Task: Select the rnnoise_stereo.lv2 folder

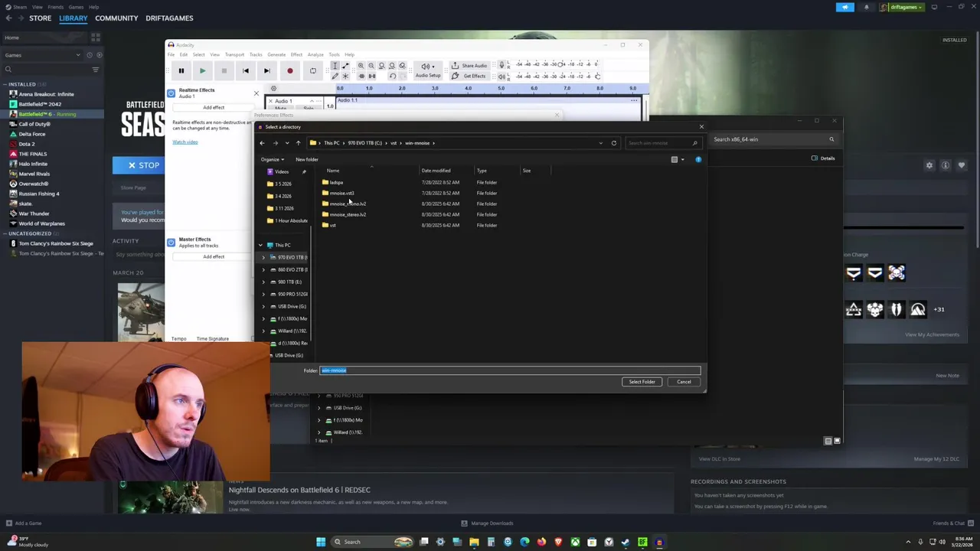Action: pos(344,214)
